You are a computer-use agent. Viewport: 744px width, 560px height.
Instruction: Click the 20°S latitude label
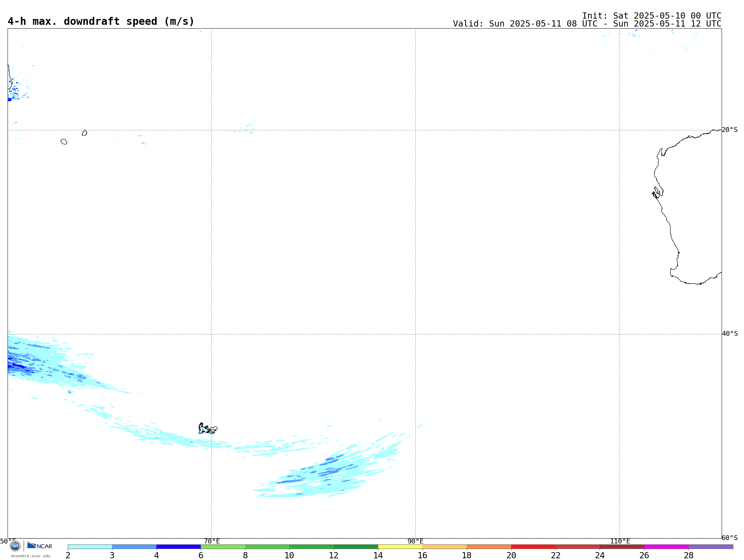730,130
